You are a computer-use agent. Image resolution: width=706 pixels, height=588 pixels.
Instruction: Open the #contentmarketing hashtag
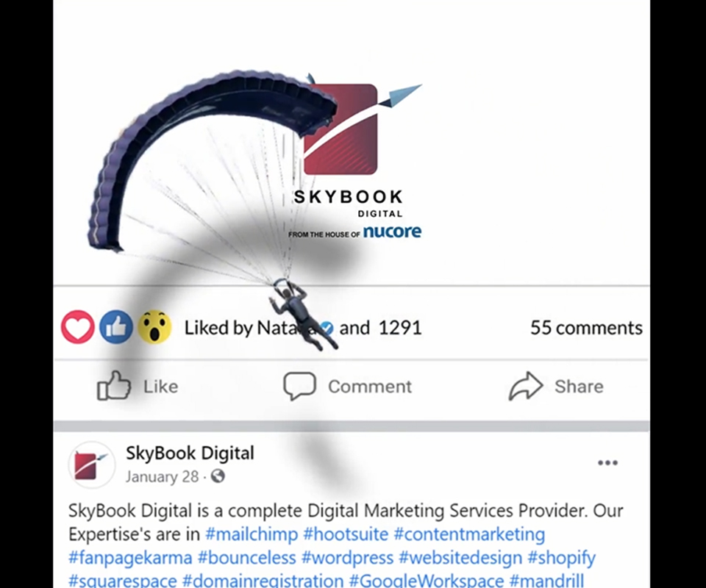469,534
